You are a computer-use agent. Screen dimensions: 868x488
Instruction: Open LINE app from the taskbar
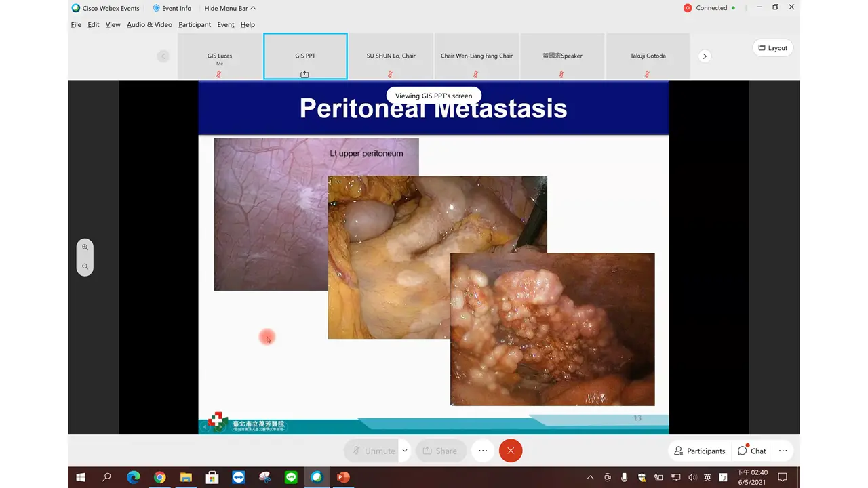point(291,477)
